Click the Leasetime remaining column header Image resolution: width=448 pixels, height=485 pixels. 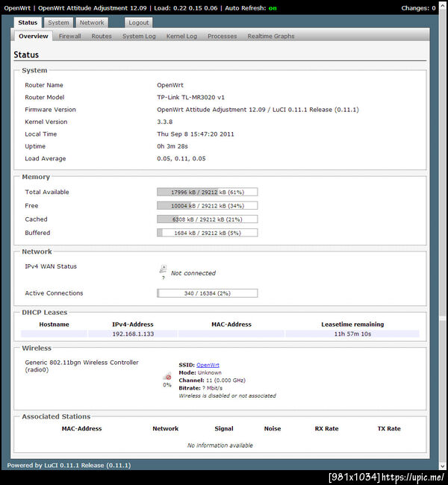coord(352,325)
